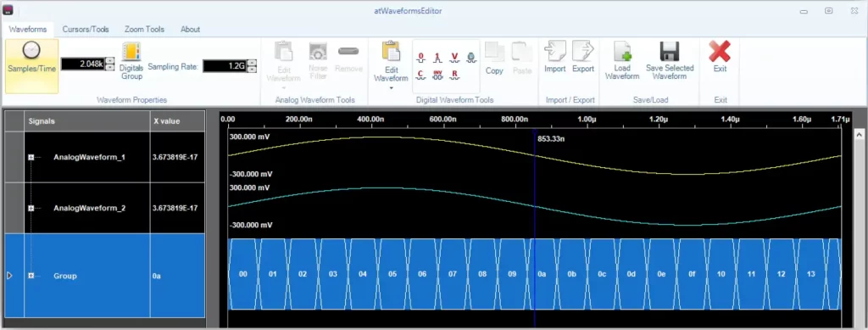Viewport: 868px width, 330px height.
Task: Click the Sampling Rate input field
Action: 225,66
